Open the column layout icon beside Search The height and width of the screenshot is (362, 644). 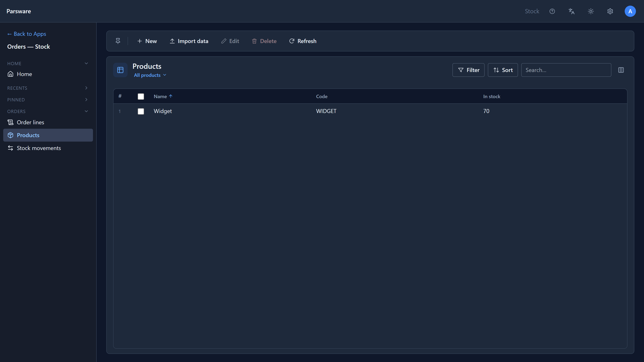[621, 70]
